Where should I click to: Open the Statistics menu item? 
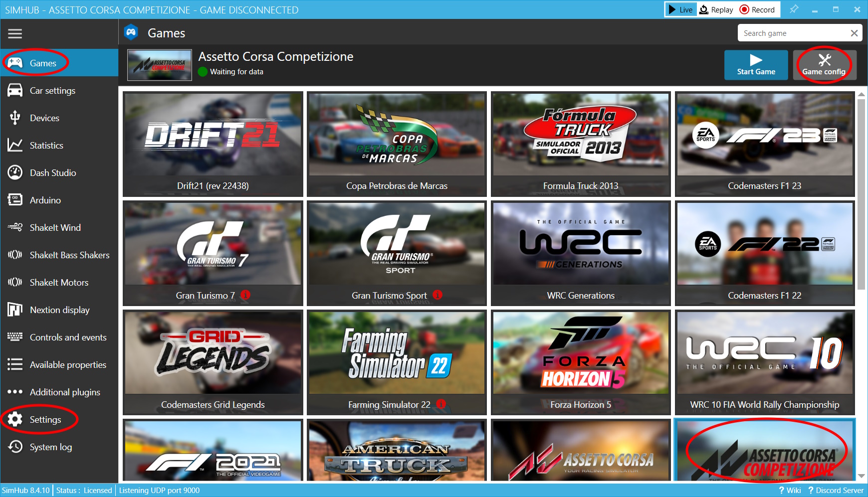coord(46,145)
